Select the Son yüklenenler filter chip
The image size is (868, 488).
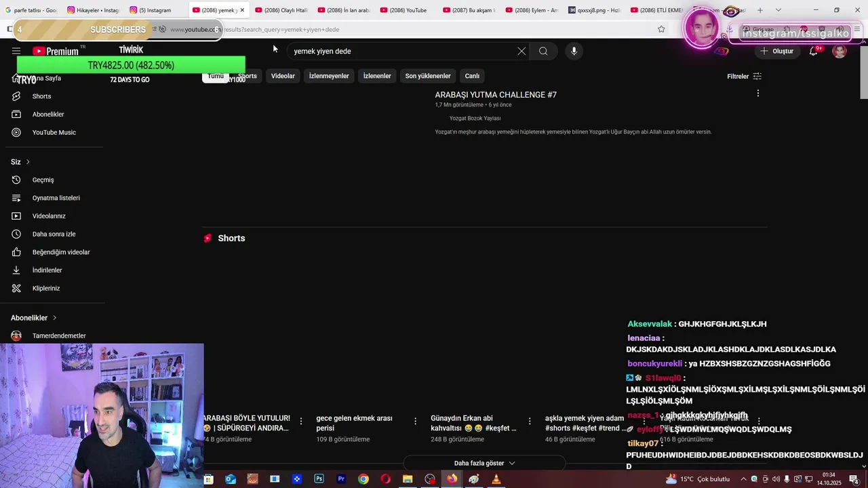click(x=428, y=76)
